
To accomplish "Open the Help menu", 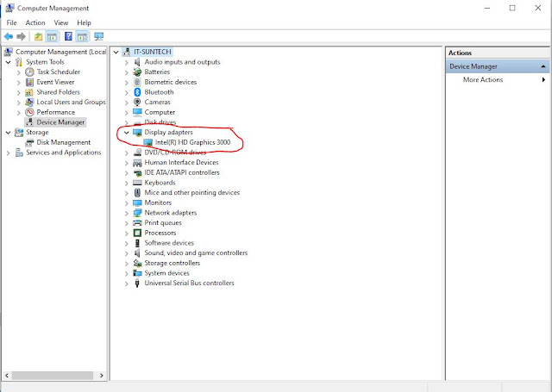I will point(84,22).
